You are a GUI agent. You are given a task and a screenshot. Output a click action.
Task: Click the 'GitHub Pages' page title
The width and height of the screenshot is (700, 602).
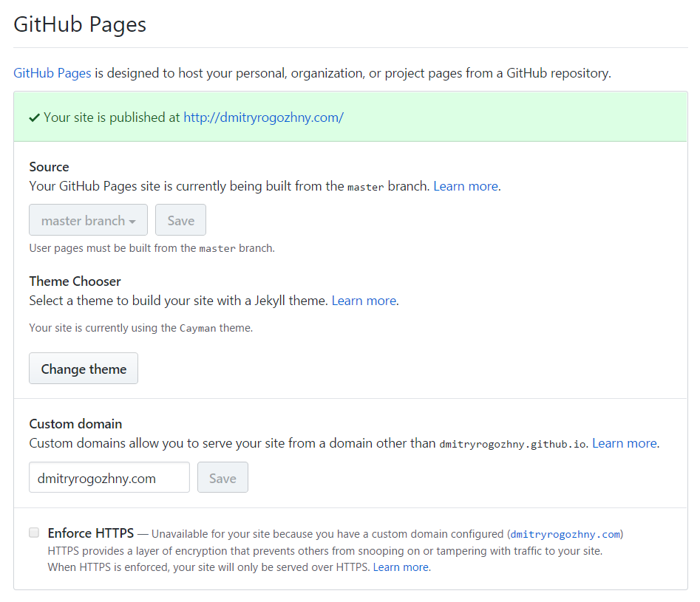point(80,24)
